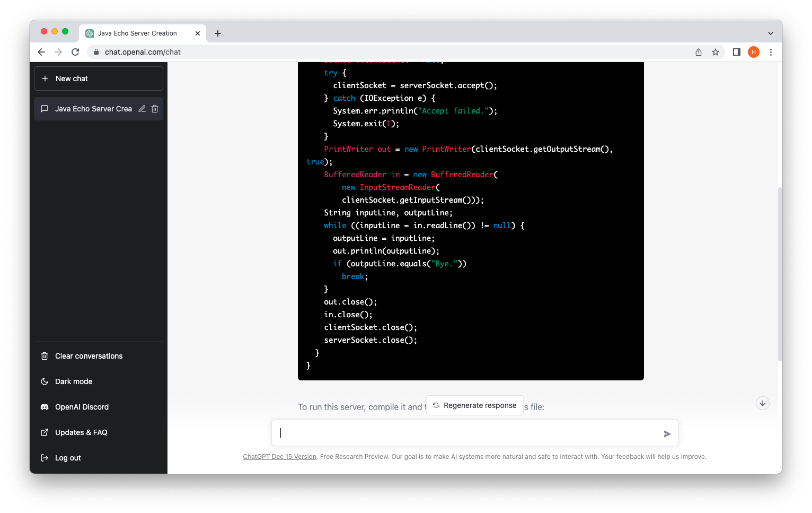Click the code line "System.exit(1);"

(366, 124)
